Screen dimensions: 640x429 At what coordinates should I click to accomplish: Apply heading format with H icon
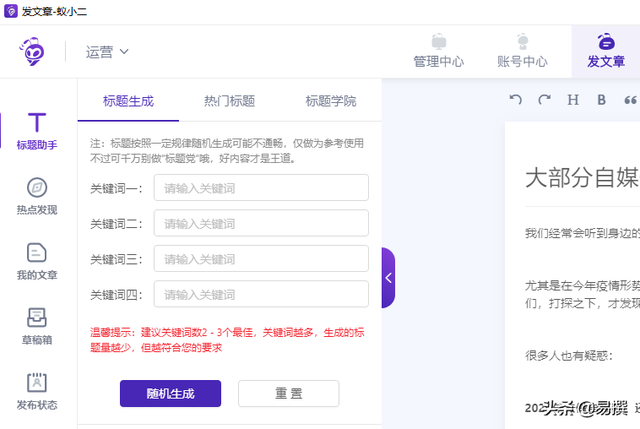(x=573, y=100)
